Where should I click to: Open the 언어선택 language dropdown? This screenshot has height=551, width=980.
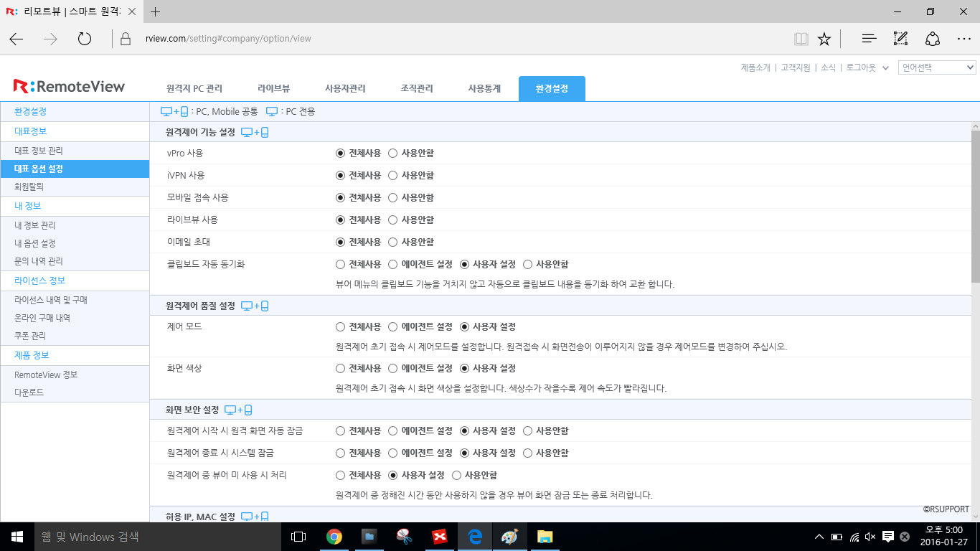(937, 67)
